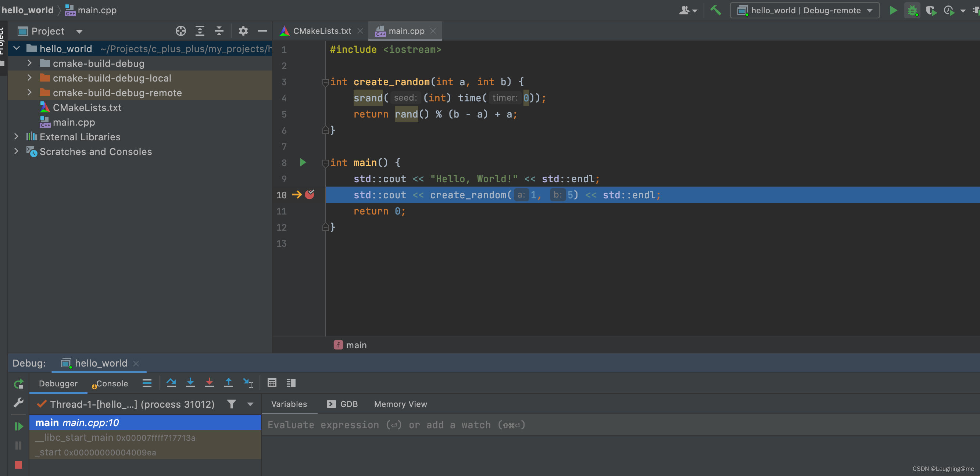
Task: Enable the filter threads icon in debugger
Action: pos(231,404)
